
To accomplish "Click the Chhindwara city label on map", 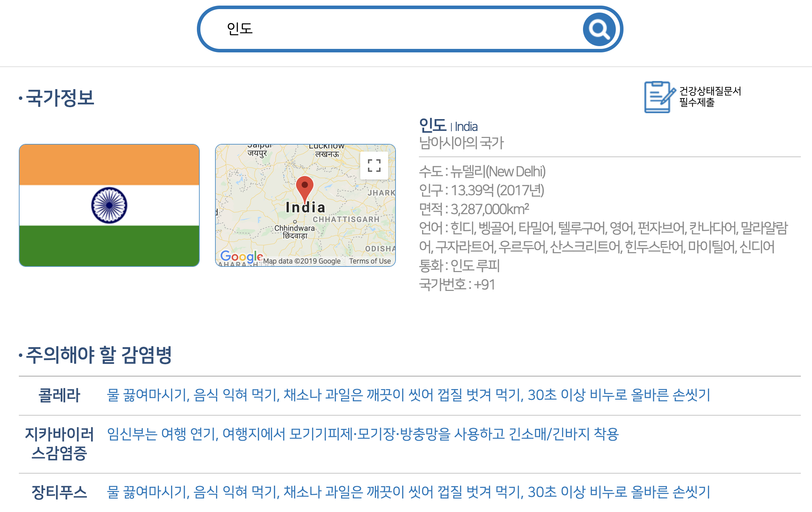I will click(x=295, y=228).
